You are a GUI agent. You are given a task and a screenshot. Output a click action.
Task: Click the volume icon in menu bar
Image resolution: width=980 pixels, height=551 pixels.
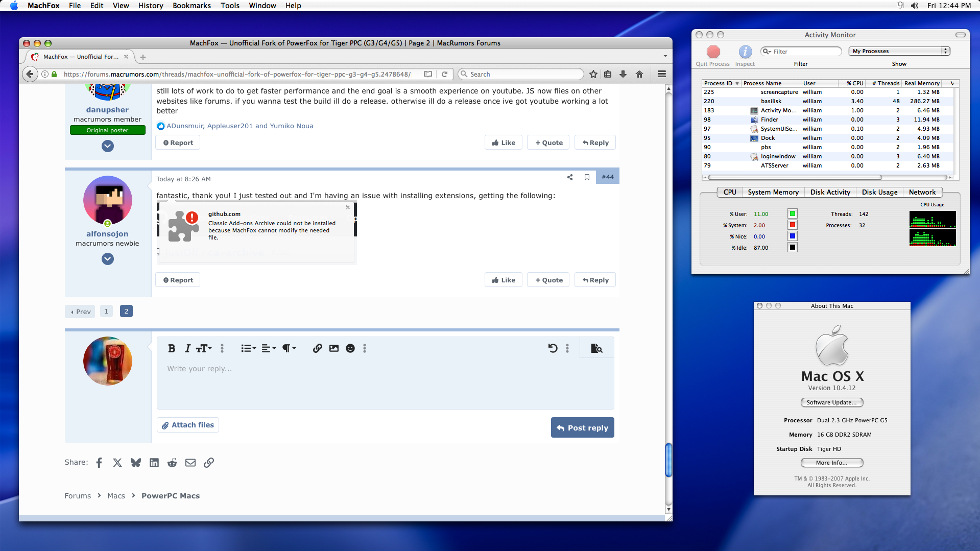pos(914,6)
